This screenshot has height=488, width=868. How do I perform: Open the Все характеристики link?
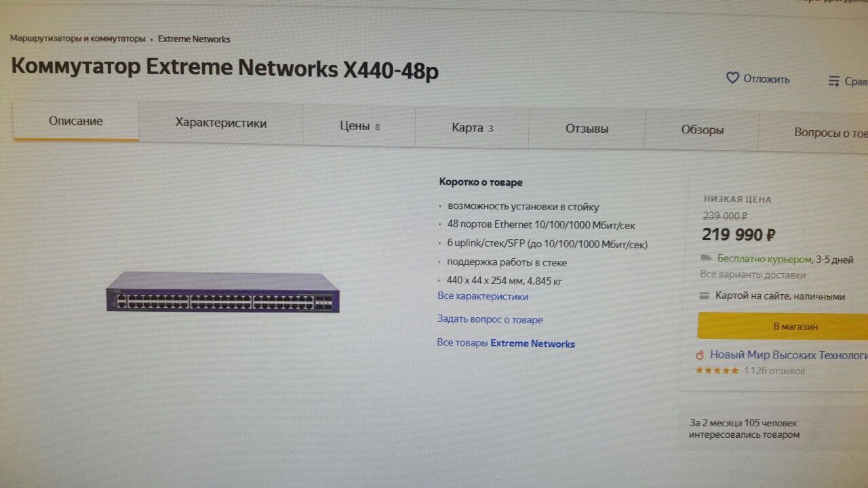coord(483,296)
